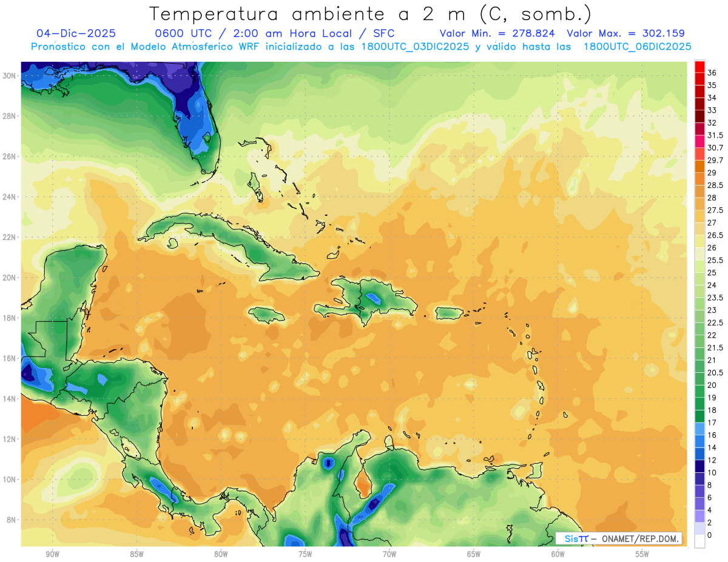Image resolution: width=728 pixels, height=562 pixels.
Task: Click legend label "6"
Action: pos(710,497)
